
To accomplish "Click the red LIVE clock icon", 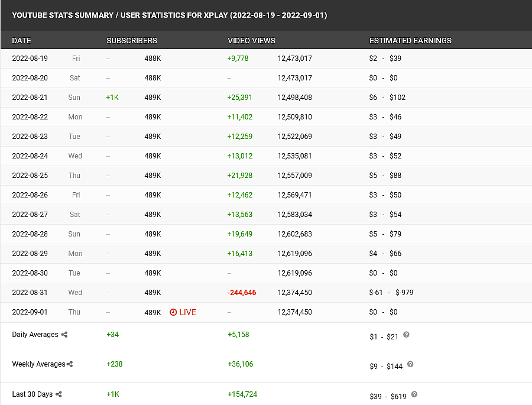I will (173, 312).
